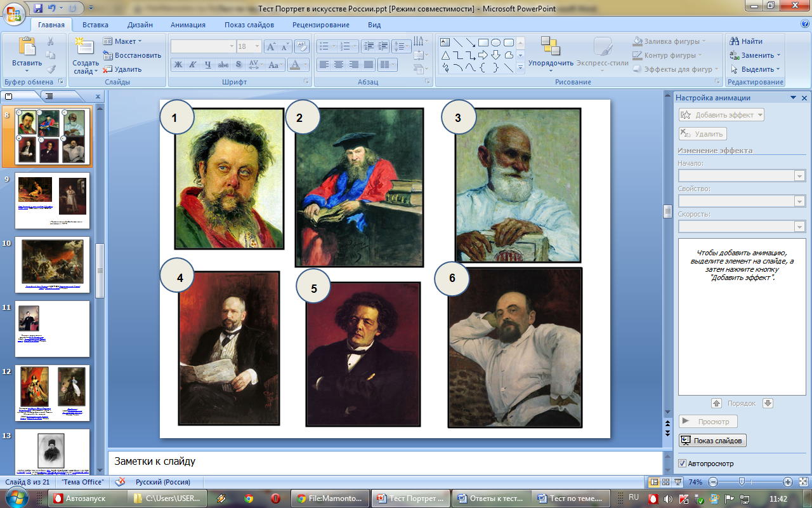Select the text box shape in gallery
The image size is (812, 508).
pyautogui.click(x=445, y=43)
